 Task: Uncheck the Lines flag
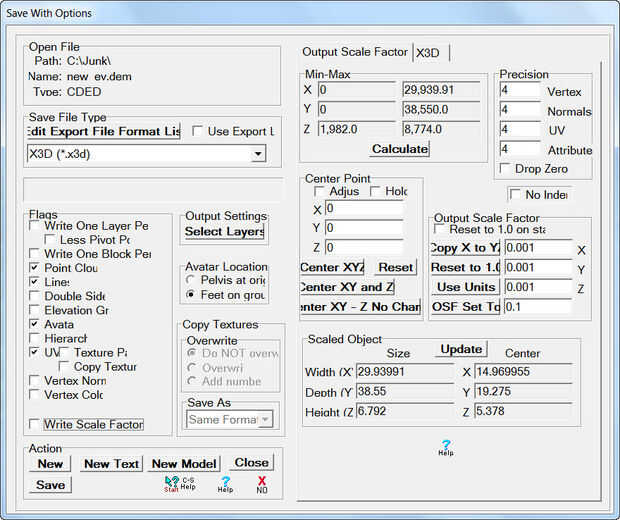[34, 282]
